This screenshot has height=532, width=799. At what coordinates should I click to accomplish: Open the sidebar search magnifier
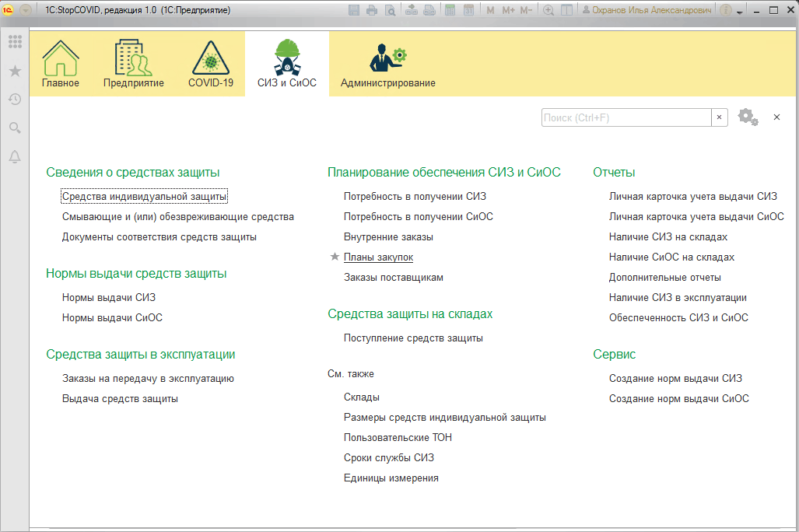(15, 128)
